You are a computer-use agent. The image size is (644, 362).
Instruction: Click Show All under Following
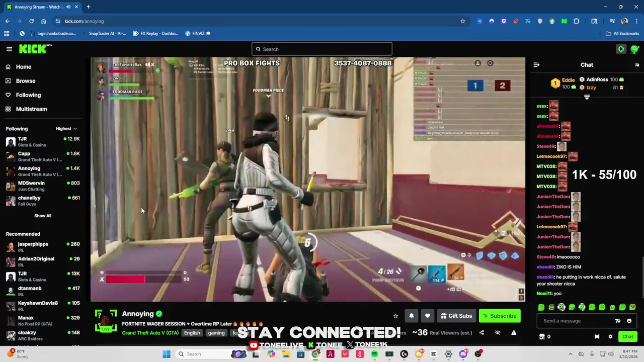point(43,216)
